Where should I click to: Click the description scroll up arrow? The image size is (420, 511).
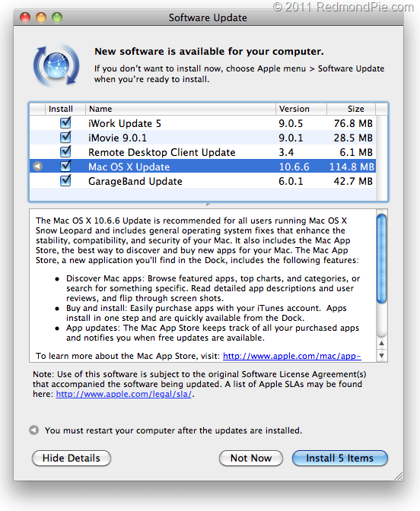click(381, 343)
